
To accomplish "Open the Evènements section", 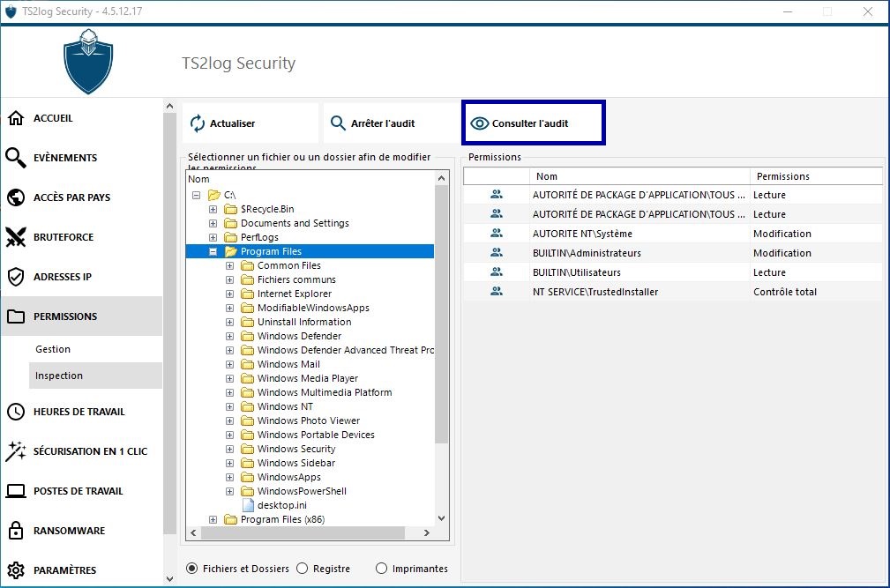I will pos(82,158).
